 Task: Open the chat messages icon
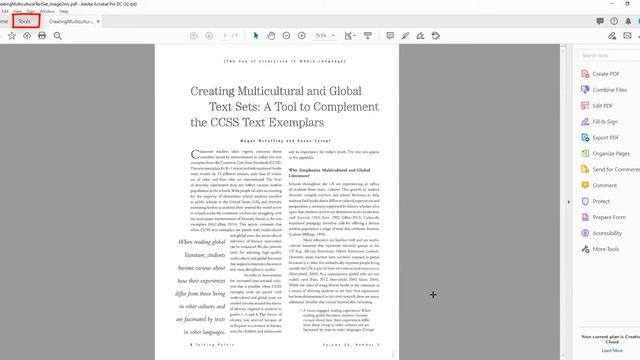600,21
